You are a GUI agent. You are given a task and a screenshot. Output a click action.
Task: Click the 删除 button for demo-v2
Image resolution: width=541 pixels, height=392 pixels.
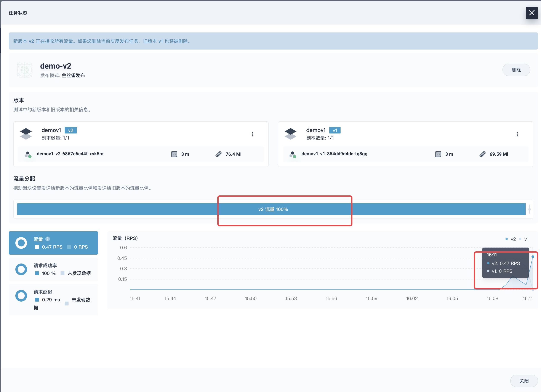[516, 70]
